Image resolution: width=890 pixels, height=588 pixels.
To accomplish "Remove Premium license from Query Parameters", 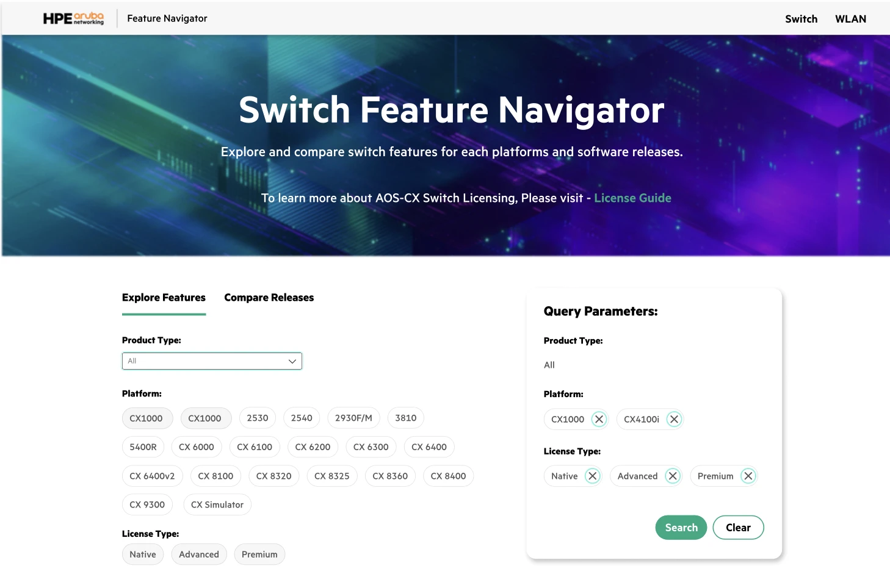I will [x=748, y=476].
